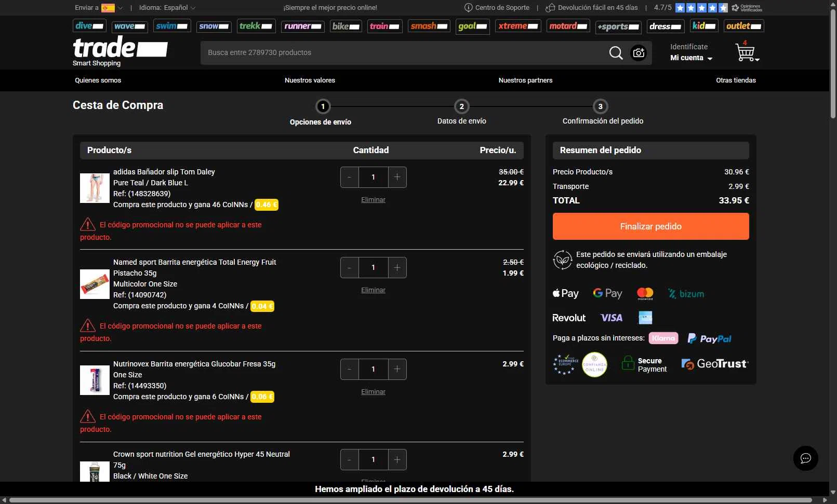Click the eco packaging leaf icon
The height and width of the screenshot is (504, 837).
tap(562, 260)
